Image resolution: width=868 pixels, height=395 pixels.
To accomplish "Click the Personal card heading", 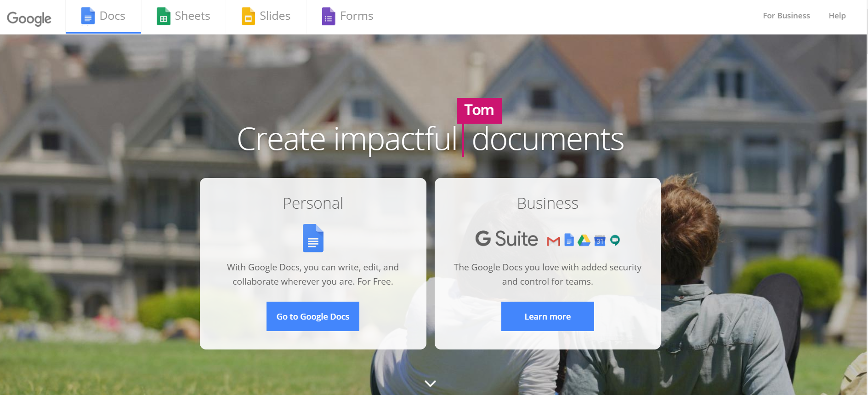I will point(313,203).
